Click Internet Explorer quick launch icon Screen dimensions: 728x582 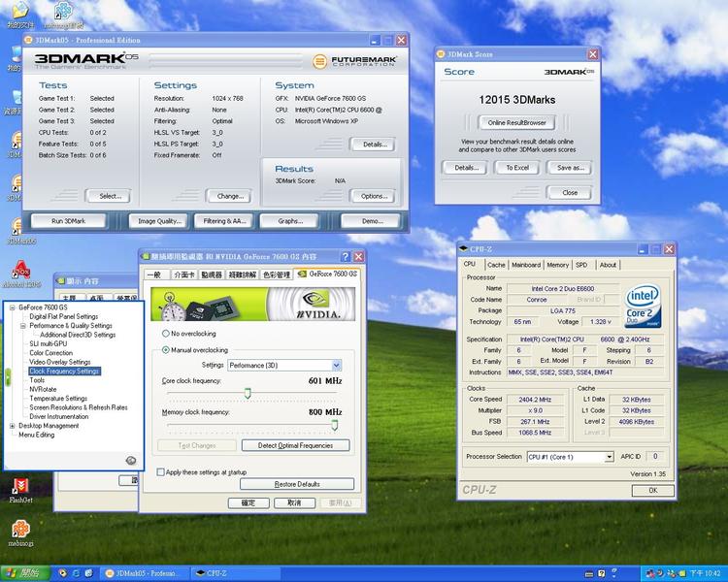click(76, 573)
